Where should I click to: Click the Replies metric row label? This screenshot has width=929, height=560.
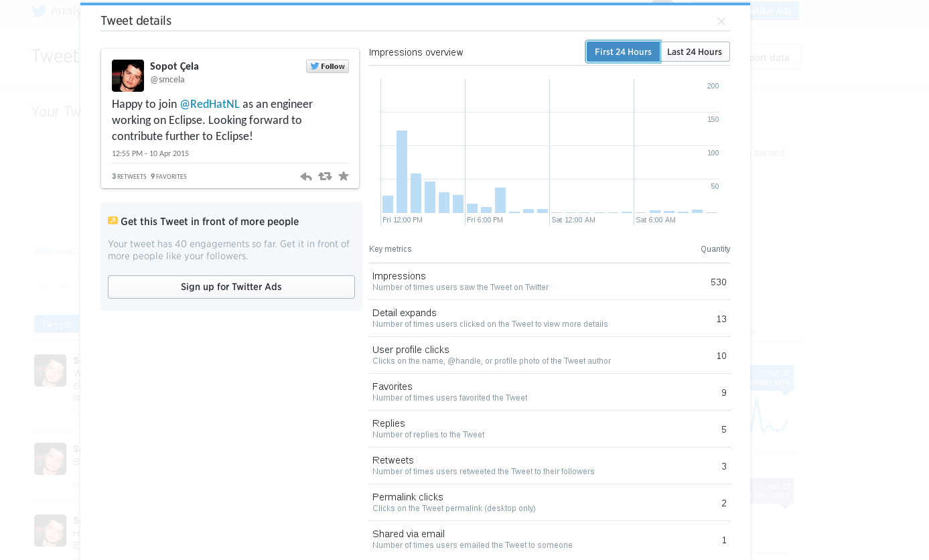click(x=388, y=423)
